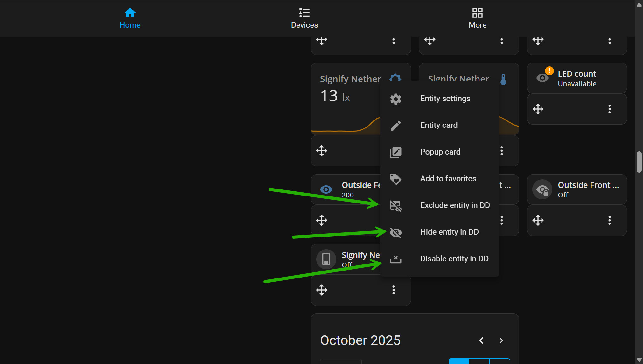643x364 pixels.
Task: Click the move handle under the Signify Off card
Action: pos(321,290)
